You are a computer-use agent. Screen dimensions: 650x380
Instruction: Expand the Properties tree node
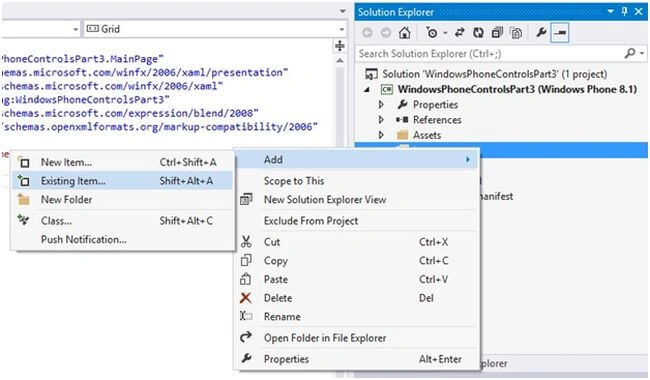(x=381, y=104)
